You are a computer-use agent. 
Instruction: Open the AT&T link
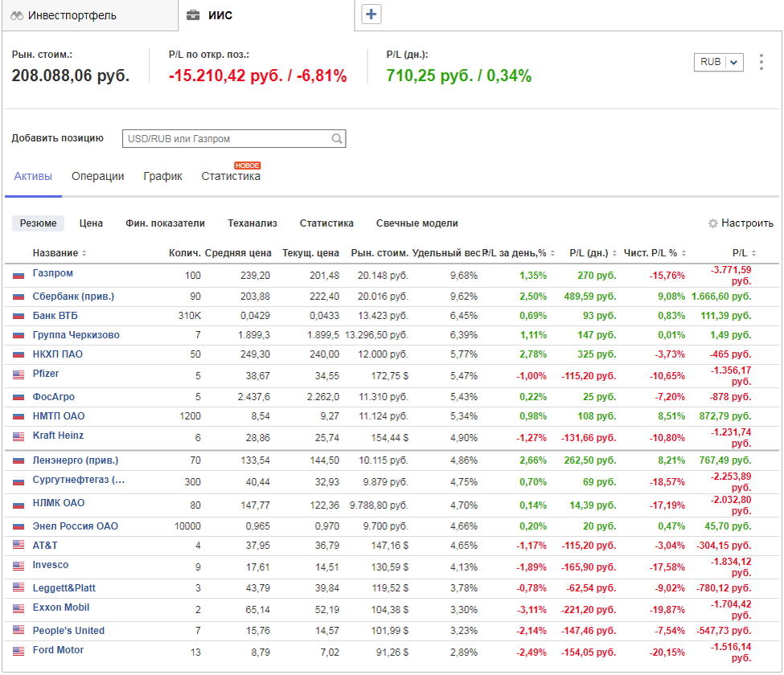(45, 546)
